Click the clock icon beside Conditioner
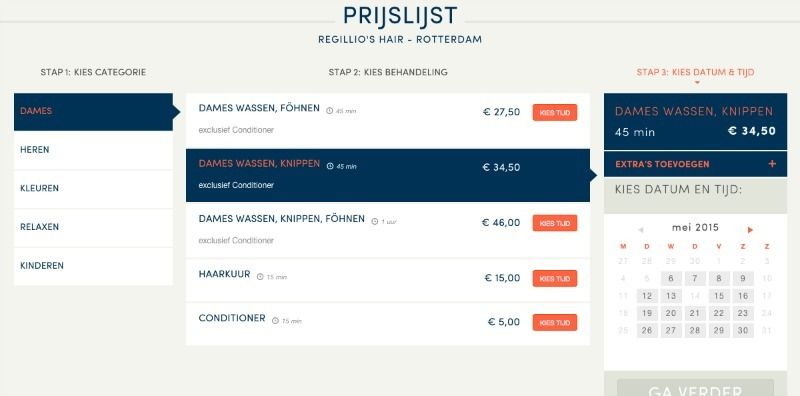This screenshot has height=396, width=800. 276,321
